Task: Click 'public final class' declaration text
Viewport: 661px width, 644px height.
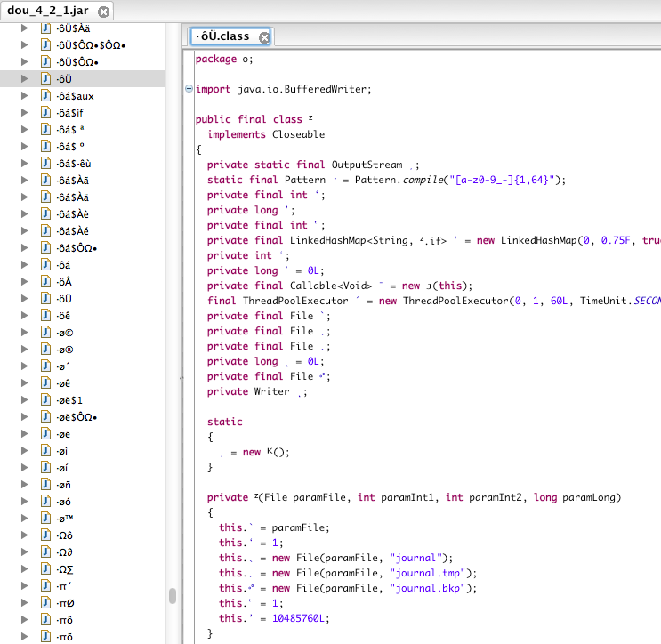Action: 249,119
